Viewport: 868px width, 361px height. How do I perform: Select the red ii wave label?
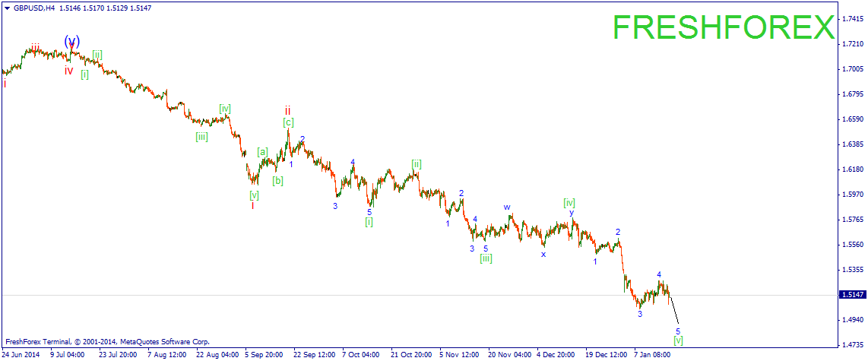tap(288, 109)
